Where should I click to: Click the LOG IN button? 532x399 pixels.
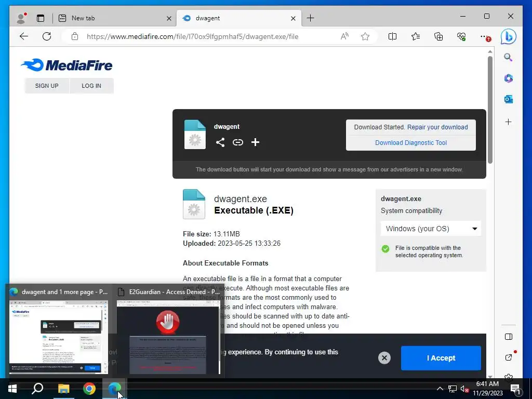coord(91,86)
